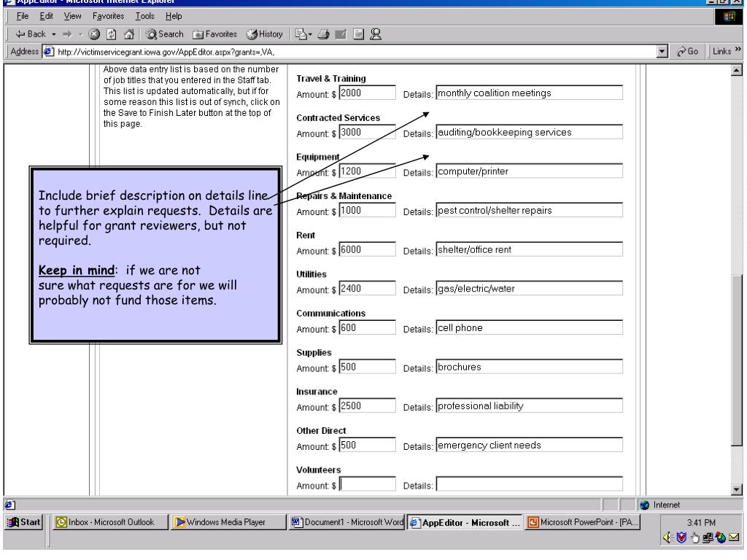Click the Internet zone globe in status bar
Image resolution: width=747 pixels, height=560 pixels.
tap(645, 505)
